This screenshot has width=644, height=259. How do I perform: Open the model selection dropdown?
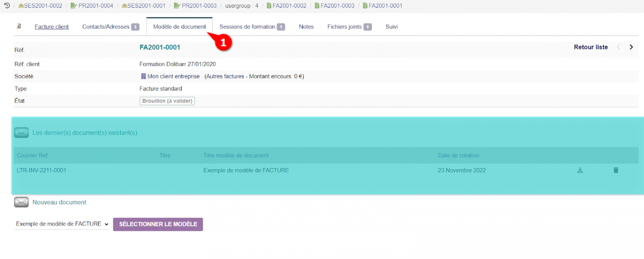click(x=62, y=224)
